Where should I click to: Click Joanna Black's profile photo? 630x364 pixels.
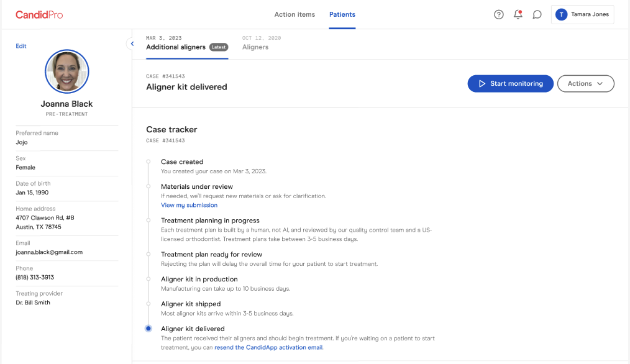66,71
